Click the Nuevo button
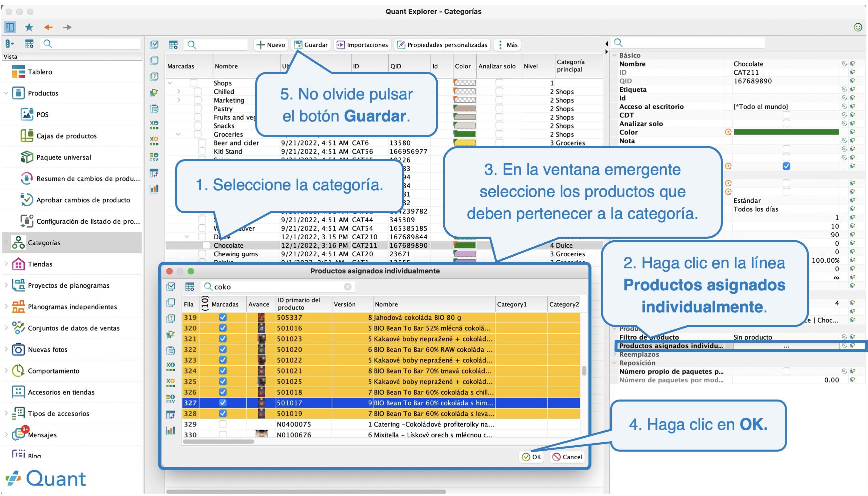Image resolution: width=868 pixels, height=496 pixels. (271, 45)
